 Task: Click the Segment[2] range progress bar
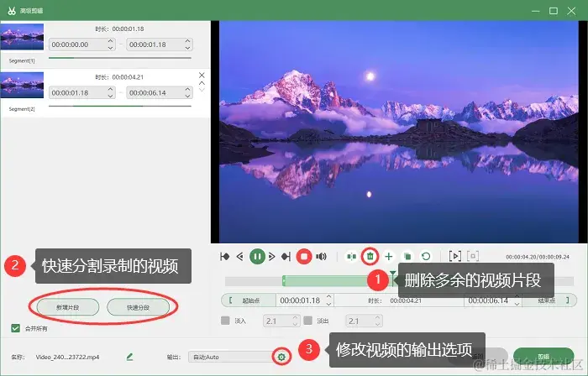point(120,106)
